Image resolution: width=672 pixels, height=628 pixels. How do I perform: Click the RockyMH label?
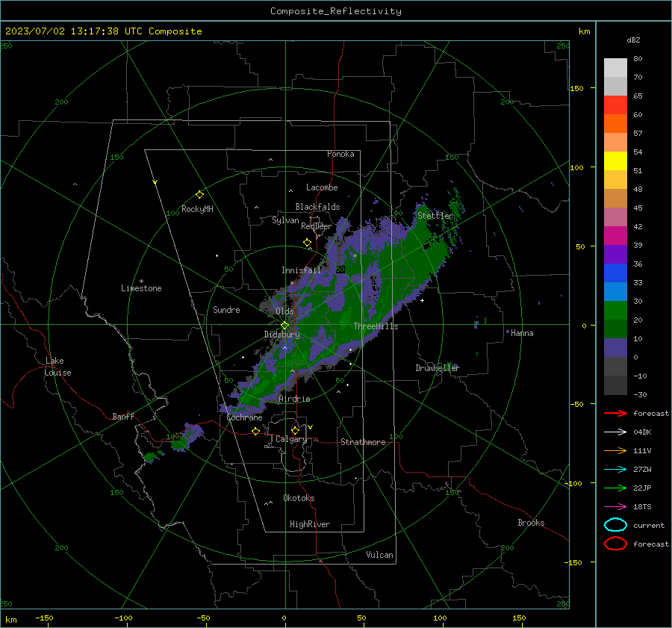[197, 209]
